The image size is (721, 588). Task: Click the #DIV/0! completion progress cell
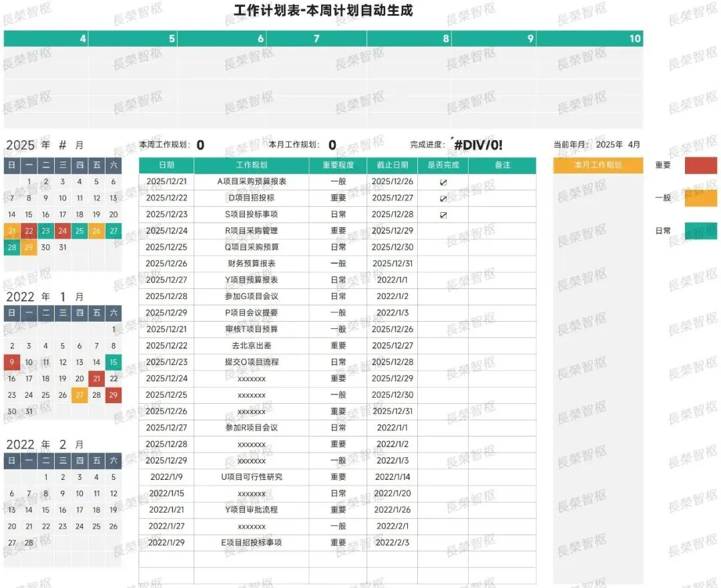478,145
